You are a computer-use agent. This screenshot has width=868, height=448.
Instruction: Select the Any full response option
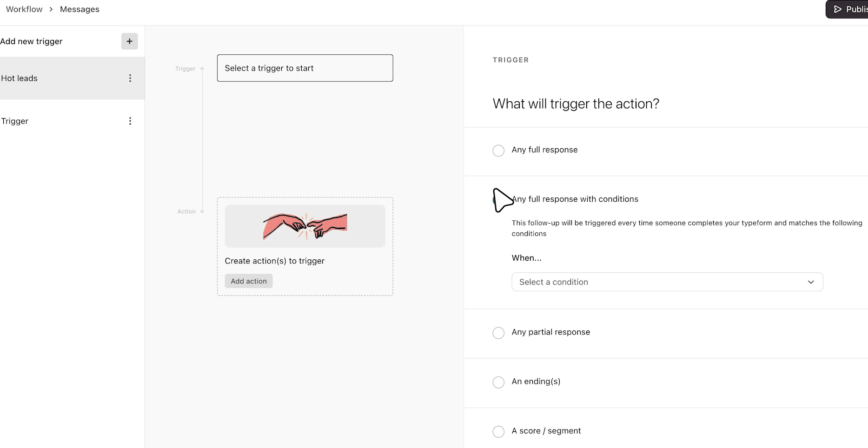498,150
